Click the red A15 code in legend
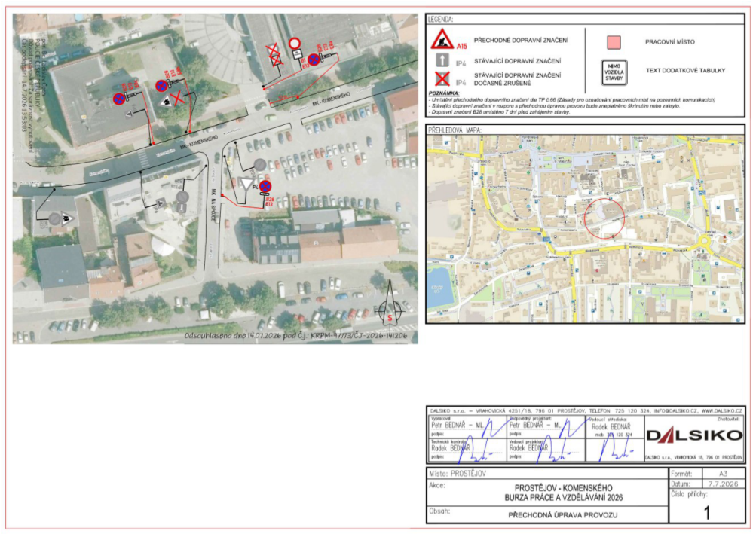756x534 pixels. [462, 46]
